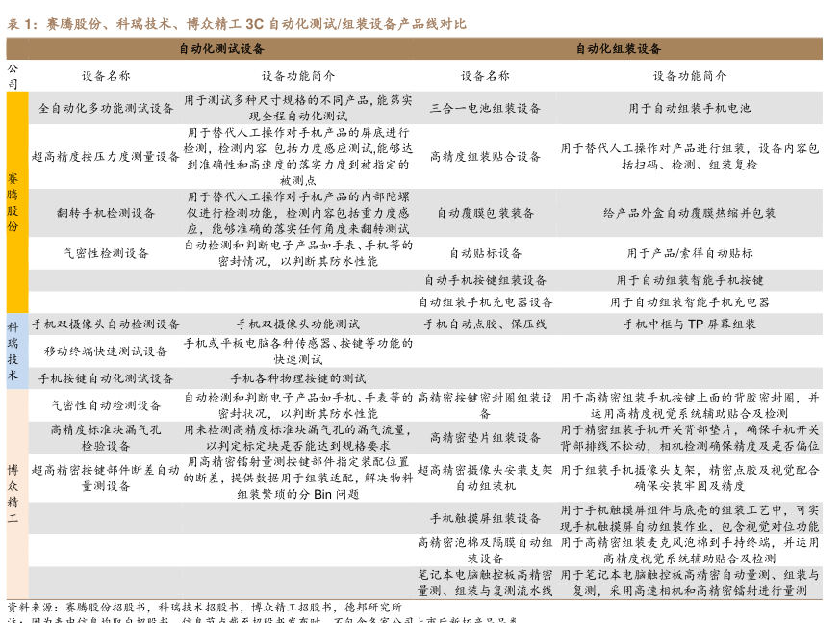The height and width of the screenshot is (623, 840).
Task: Click the 手机双摄像头功能测试 cell
Action: (x=298, y=324)
